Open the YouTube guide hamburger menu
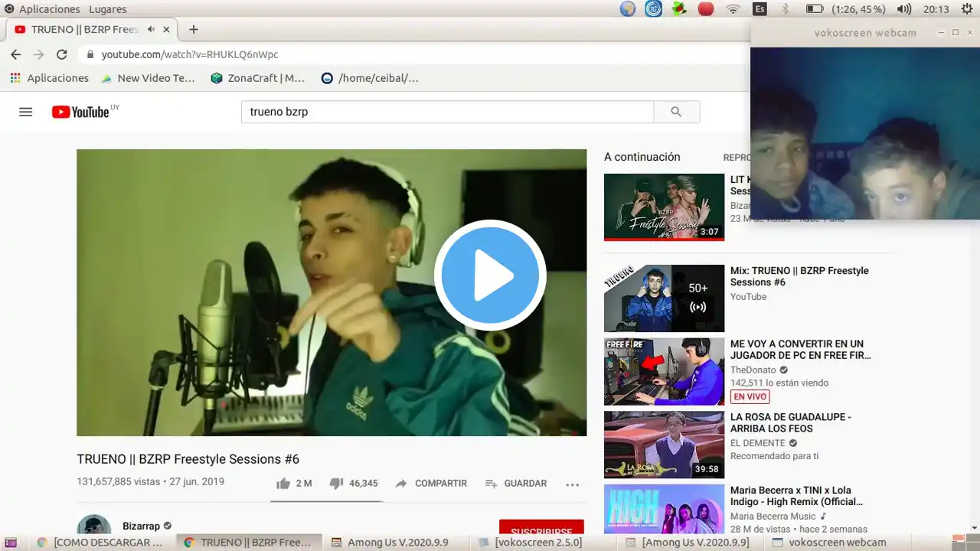 click(26, 112)
